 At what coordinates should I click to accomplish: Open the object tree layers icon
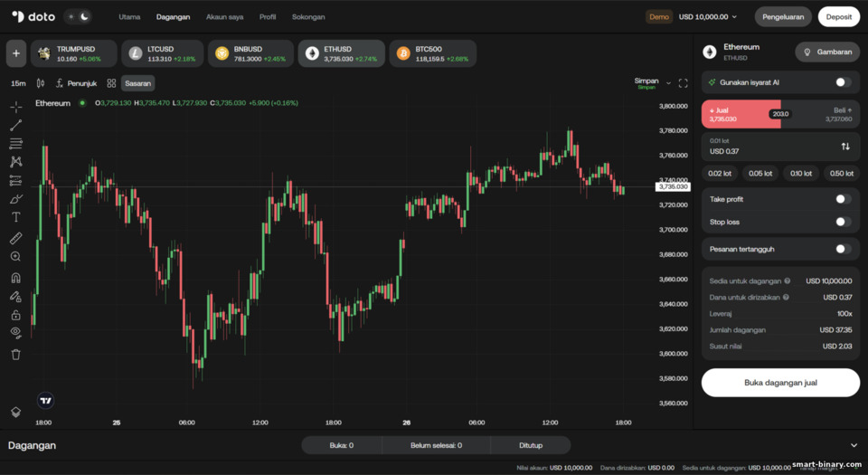tap(16, 412)
